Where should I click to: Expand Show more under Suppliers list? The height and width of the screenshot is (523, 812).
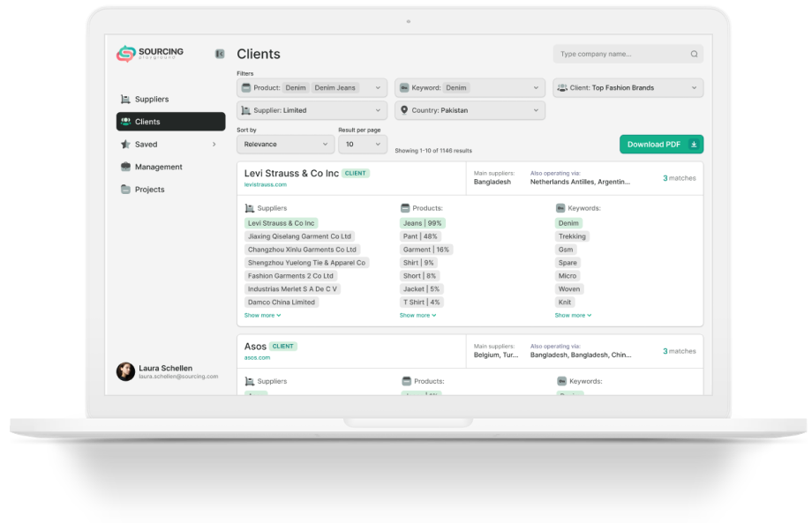click(x=262, y=315)
